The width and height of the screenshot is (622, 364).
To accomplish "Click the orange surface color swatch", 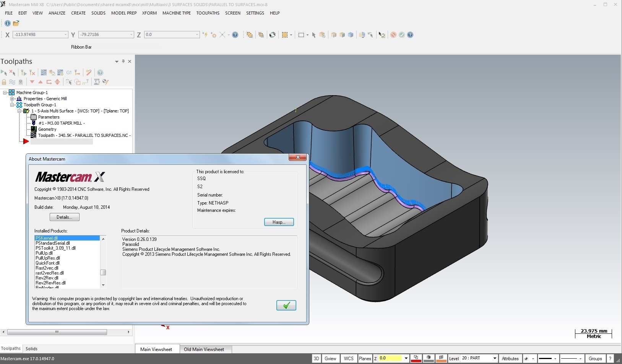I will (441, 359).
